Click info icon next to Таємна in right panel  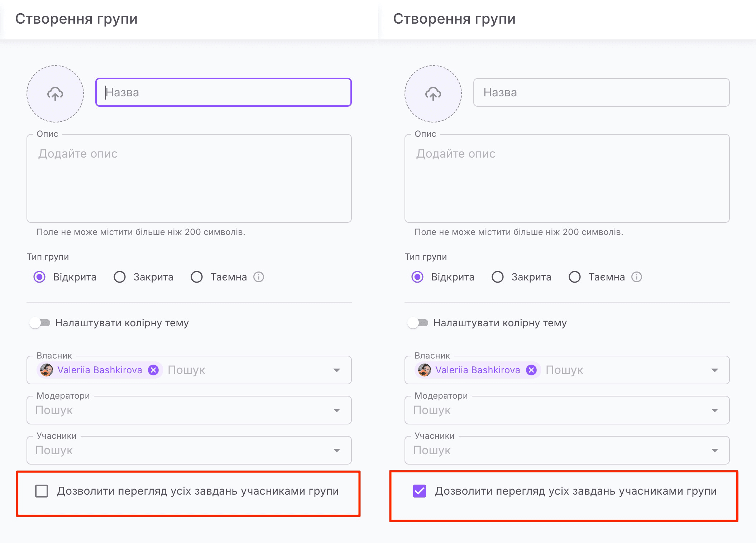pos(637,277)
